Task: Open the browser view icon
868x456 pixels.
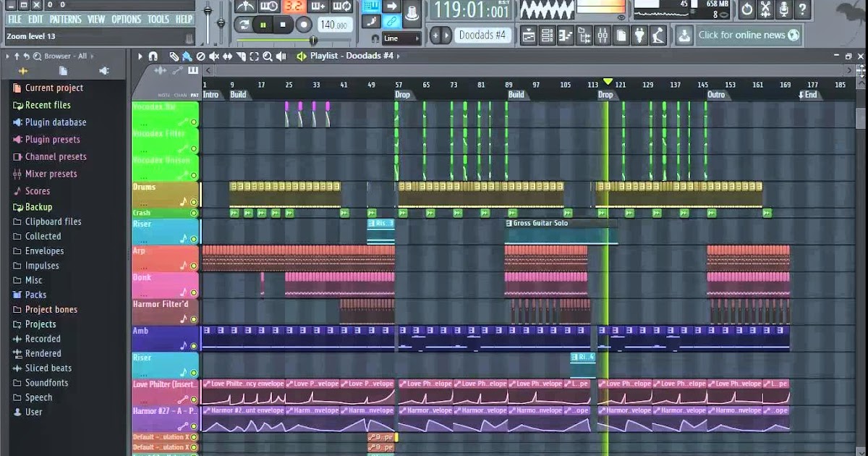Action: click(584, 35)
